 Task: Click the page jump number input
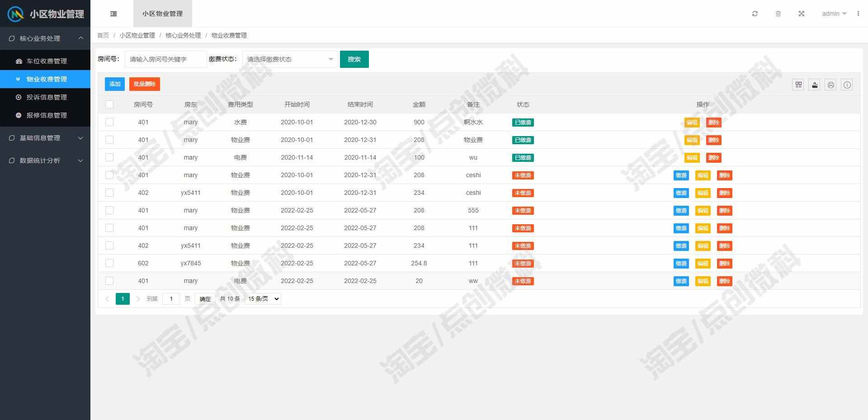pos(171,299)
